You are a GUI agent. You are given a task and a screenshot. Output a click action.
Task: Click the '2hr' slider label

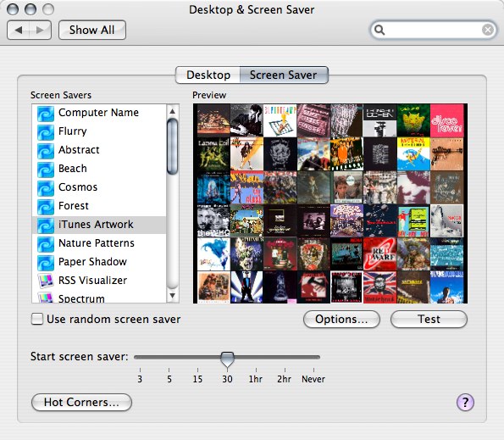click(x=285, y=379)
